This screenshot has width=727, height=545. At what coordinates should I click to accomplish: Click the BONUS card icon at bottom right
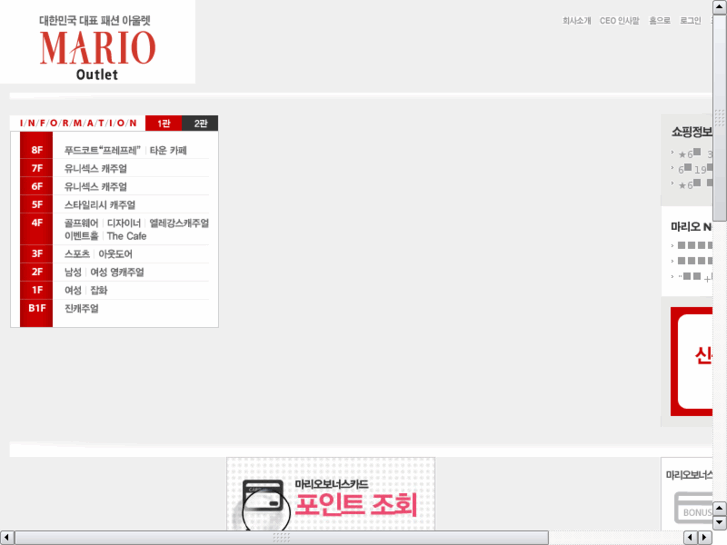pos(693,508)
